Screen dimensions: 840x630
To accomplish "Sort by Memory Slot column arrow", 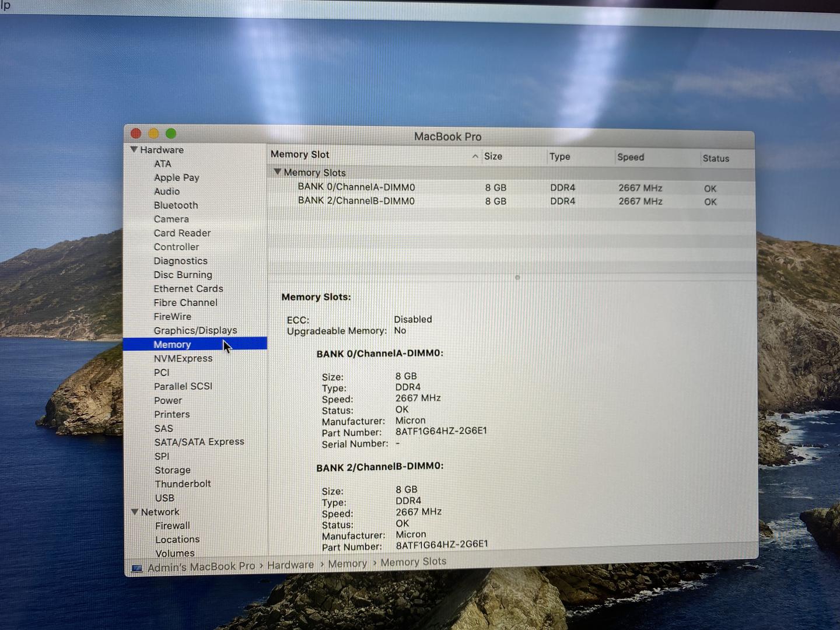I will [475, 156].
